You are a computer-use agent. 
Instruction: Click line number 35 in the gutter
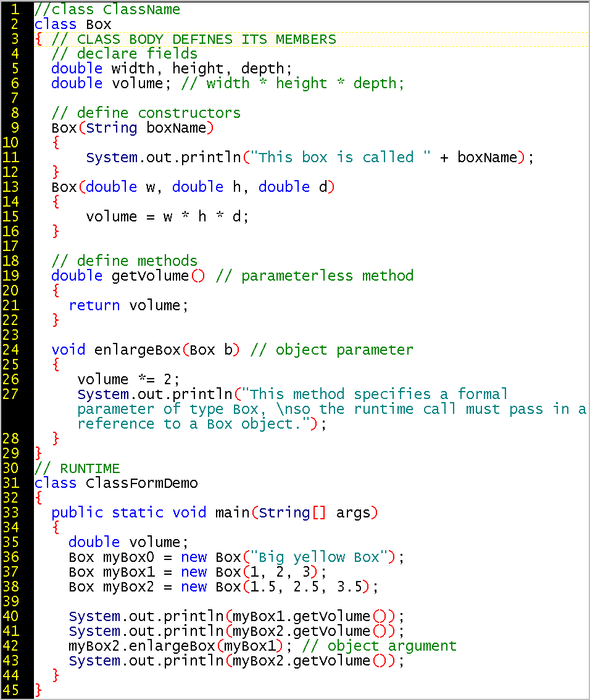pos(10,542)
